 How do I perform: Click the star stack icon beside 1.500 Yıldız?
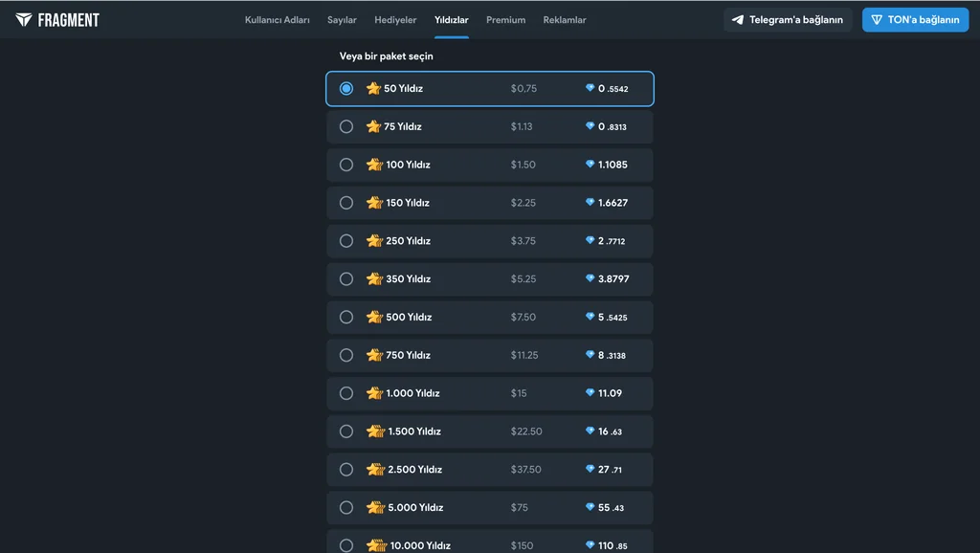point(375,431)
